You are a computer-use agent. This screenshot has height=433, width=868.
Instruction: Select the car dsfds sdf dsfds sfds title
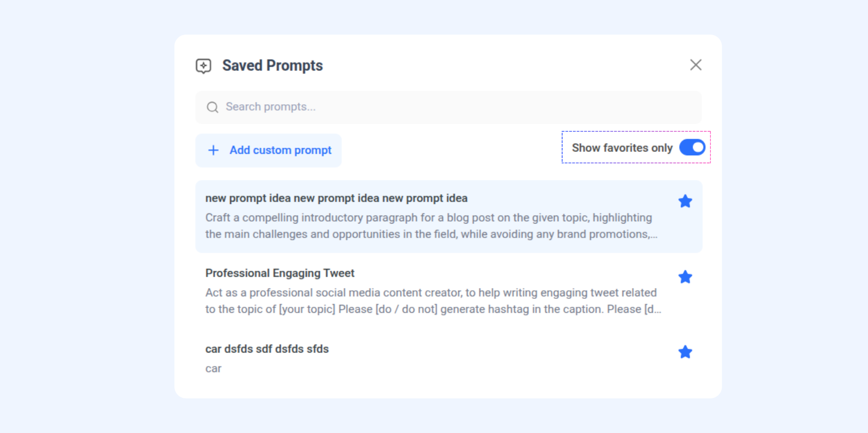pyautogui.click(x=267, y=349)
